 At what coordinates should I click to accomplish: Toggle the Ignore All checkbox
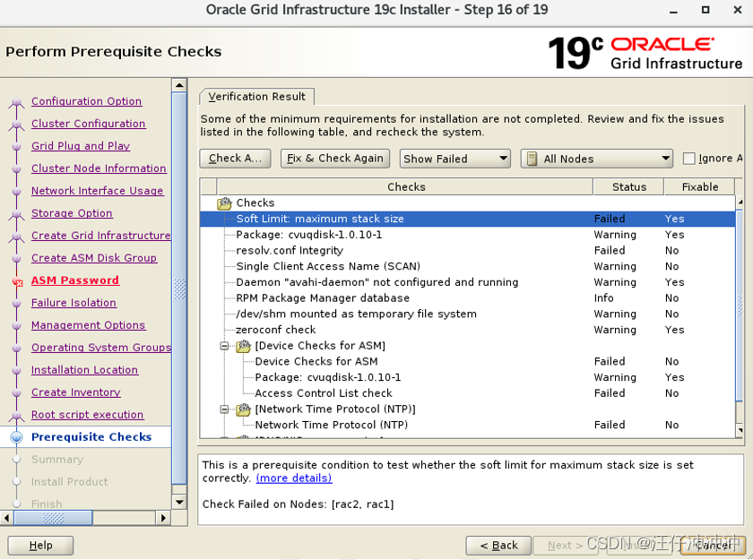(x=688, y=159)
